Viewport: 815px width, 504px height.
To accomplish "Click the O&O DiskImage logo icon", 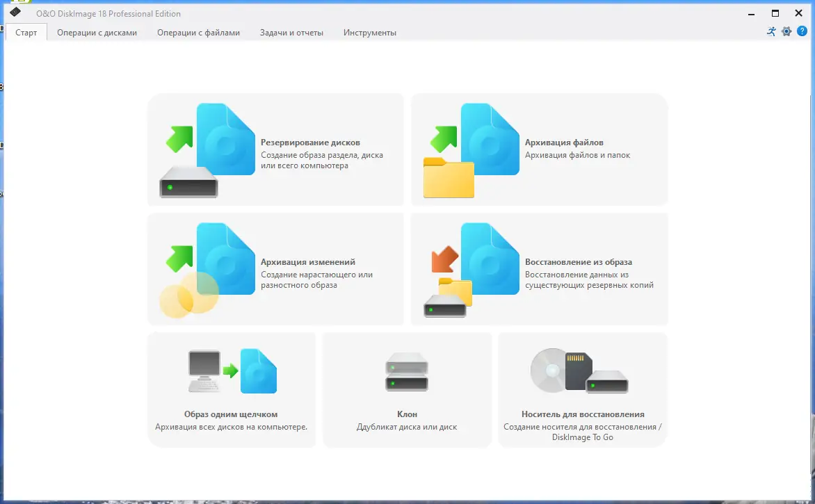I will (15, 13).
